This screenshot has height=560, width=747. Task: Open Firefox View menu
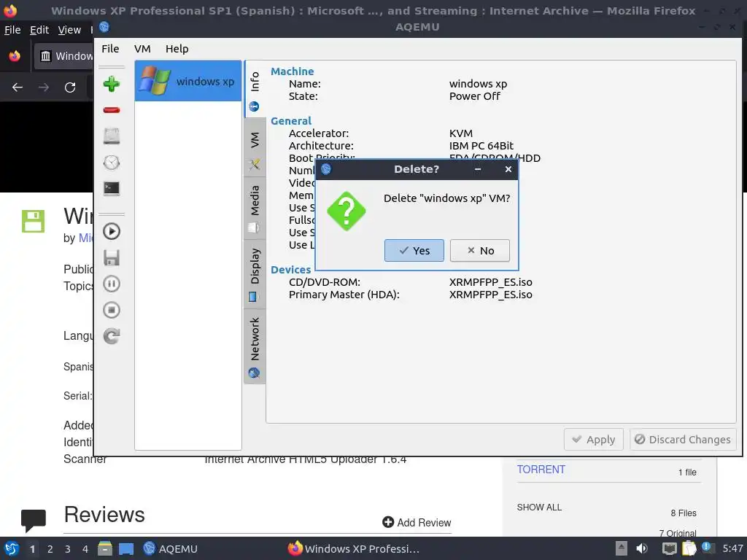tap(69, 30)
